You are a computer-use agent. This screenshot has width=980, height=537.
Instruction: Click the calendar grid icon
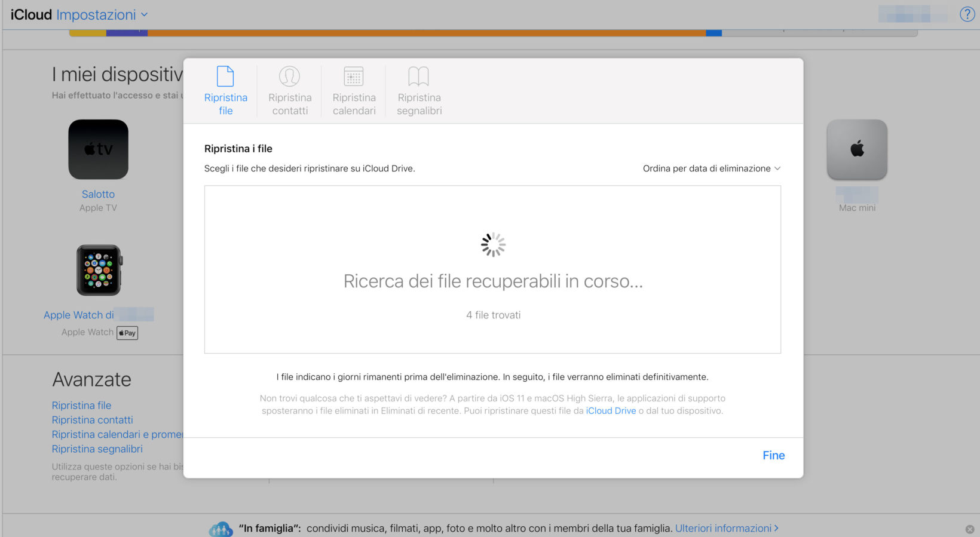coord(354,76)
